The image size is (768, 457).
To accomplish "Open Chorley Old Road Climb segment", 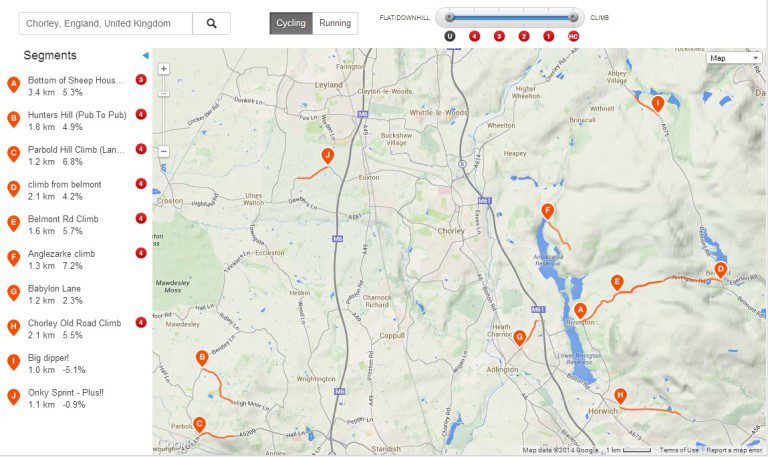I will [x=74, y=323].
